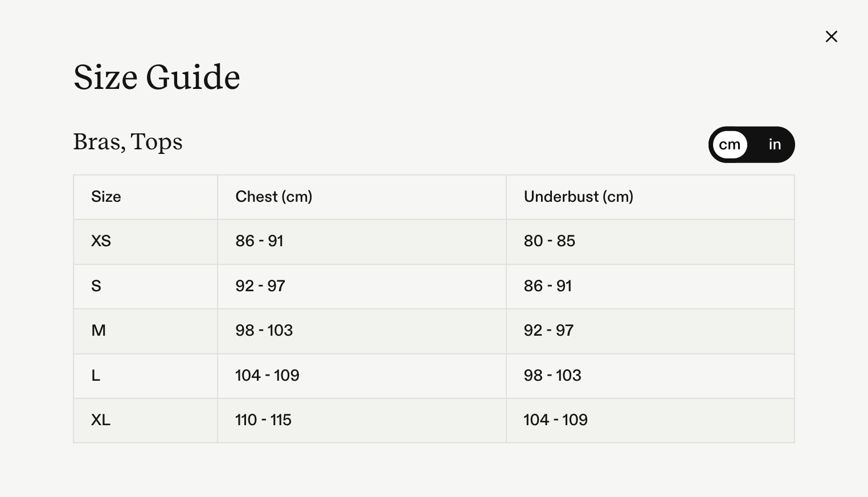Screen dimensions: 868x497
Task: Select the L size row label
Action: 96,376
